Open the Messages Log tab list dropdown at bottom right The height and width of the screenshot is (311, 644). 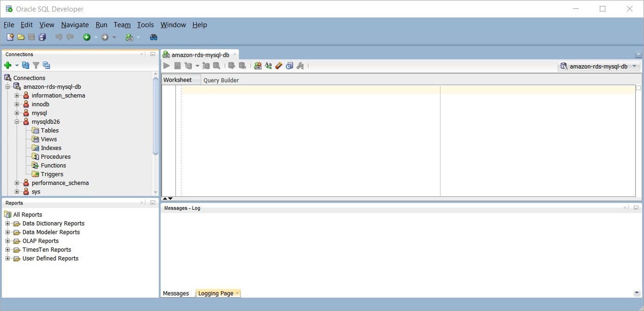tap(637, 293)
